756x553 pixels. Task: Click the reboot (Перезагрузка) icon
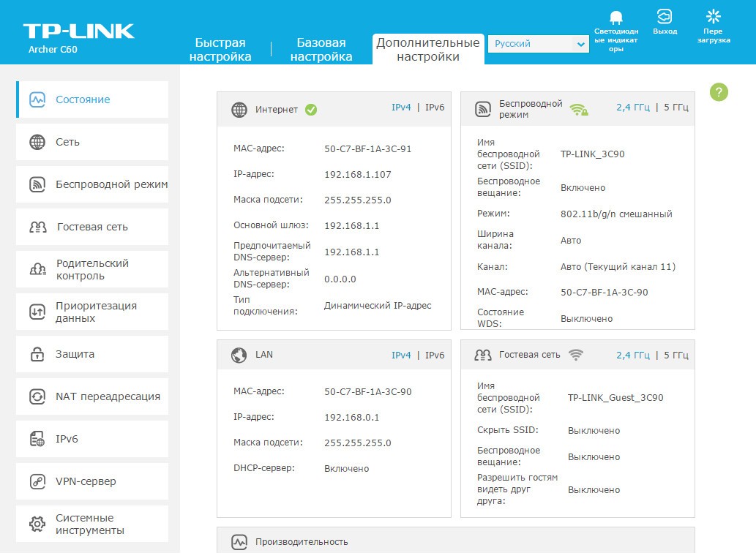[712, 17]
